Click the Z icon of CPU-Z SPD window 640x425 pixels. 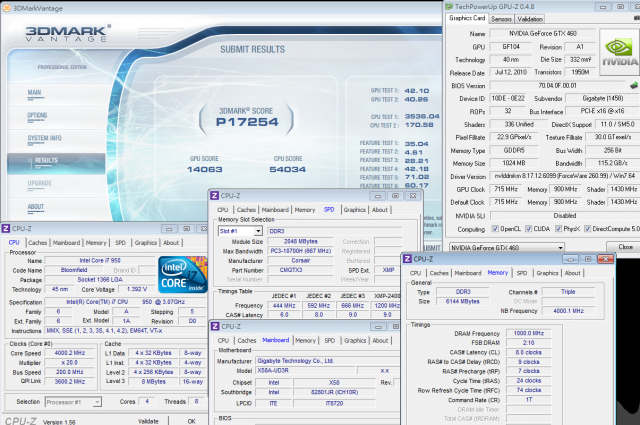(x=214, y=196)
